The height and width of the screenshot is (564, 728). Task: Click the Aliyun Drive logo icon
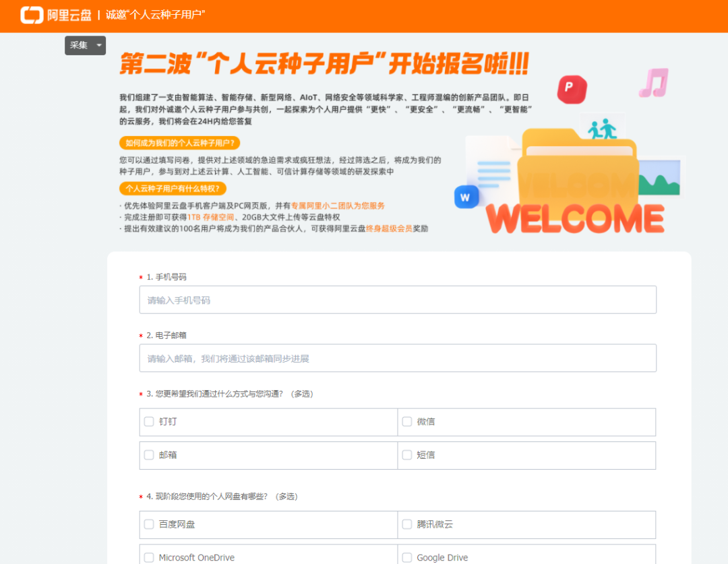[x=31, y=15]
